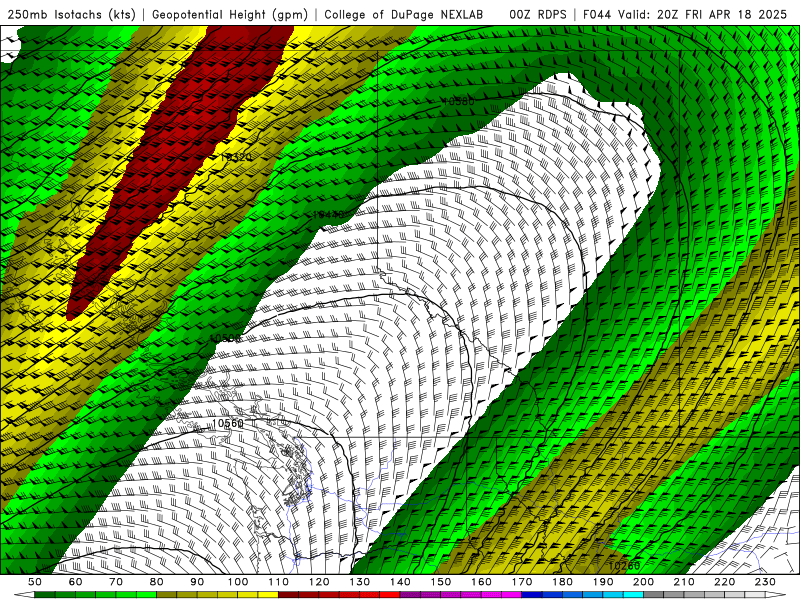This screenshot has height=600, width=800.
Task: Select the cyan swatch just before 200
Action: (x=634, y=595)
